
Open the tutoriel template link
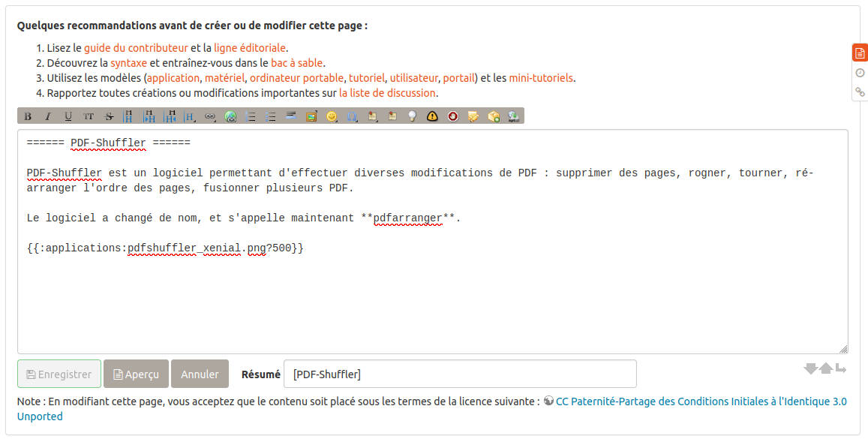[366, 78]
